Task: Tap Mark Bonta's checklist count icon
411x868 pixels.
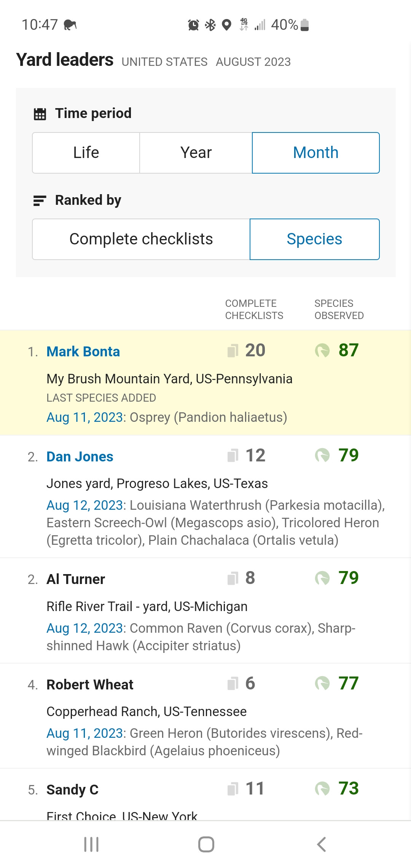Action: 233,351
